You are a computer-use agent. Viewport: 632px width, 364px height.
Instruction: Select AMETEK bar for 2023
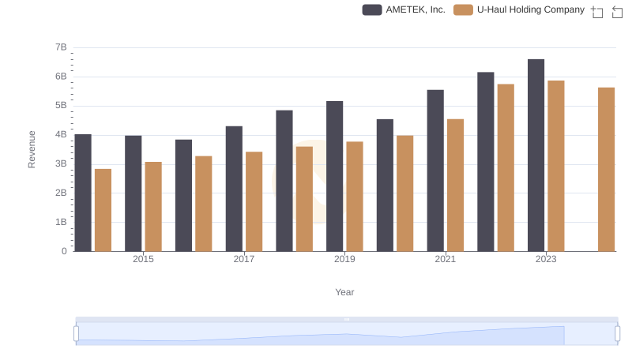click(x=536, y=156)
